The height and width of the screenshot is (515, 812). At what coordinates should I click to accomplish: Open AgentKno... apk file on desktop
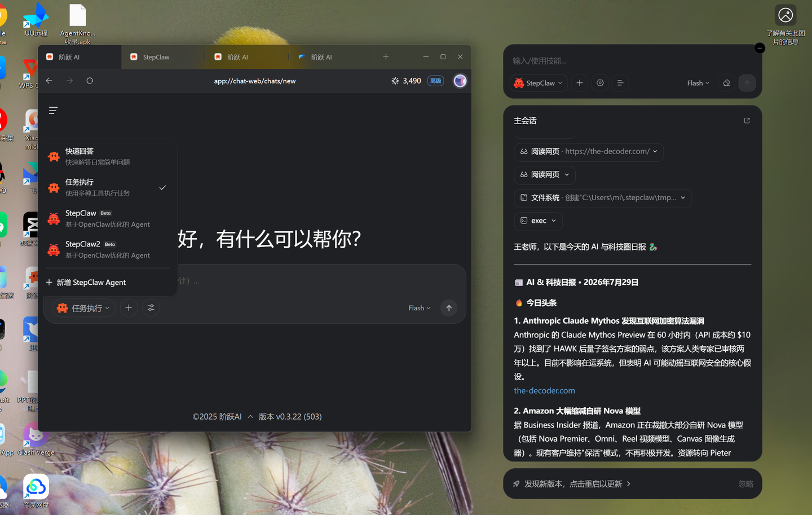(x=78, y=24)
